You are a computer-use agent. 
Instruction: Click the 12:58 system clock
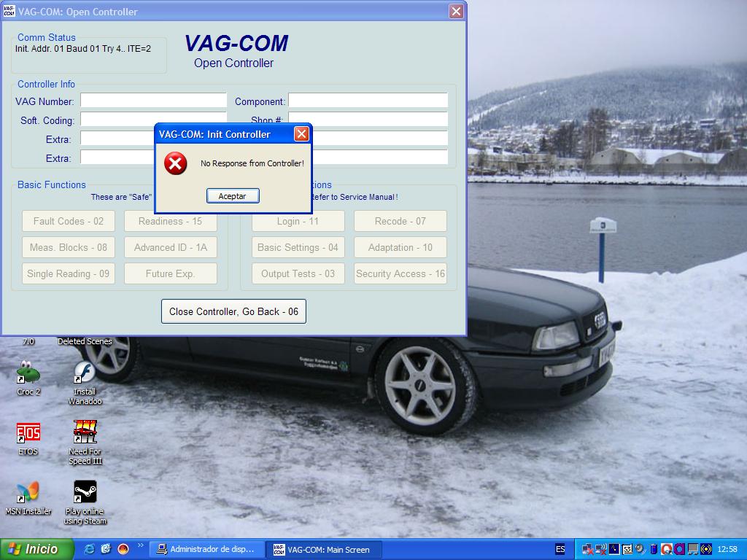point(727,549)
